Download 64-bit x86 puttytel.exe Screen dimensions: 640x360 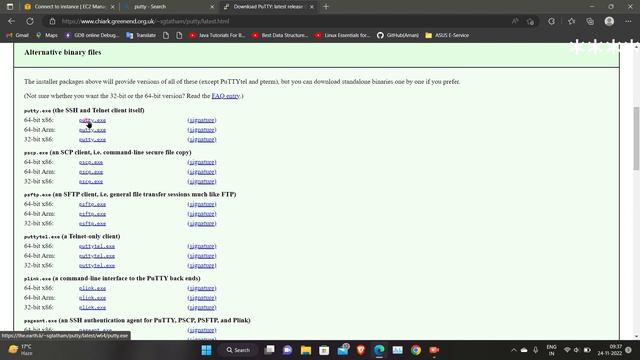coord(97,246)
